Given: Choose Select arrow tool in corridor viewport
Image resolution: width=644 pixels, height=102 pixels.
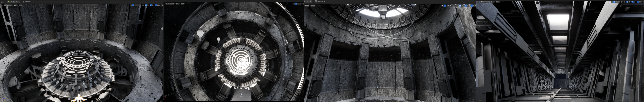Looking at the screenshot, I should click(x=612, y=2).
